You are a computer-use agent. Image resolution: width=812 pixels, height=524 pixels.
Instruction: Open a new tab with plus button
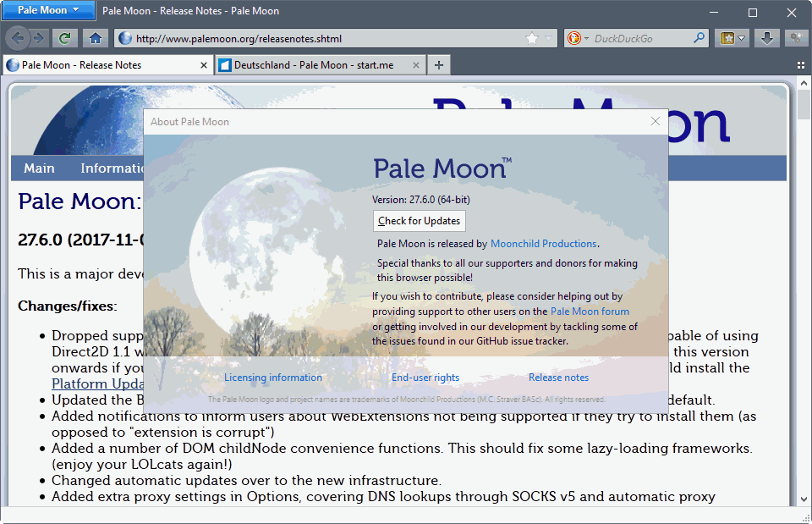coord(439,65)
